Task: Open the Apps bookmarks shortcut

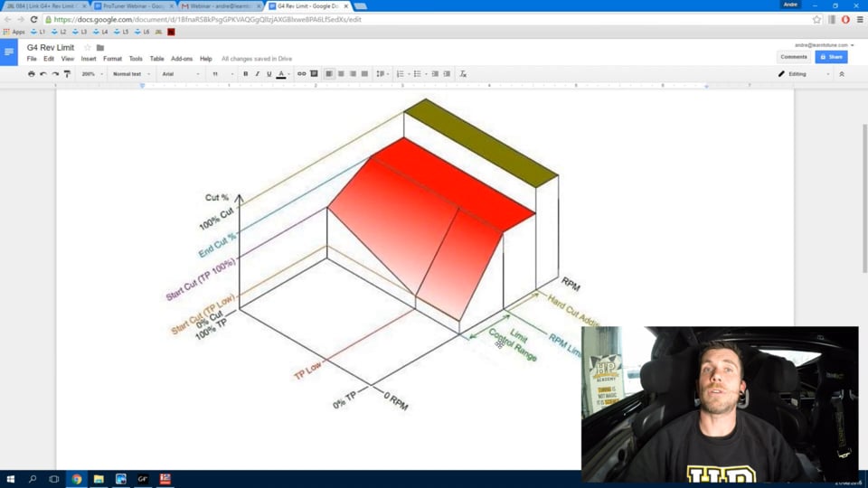Action: pos(14,33)
